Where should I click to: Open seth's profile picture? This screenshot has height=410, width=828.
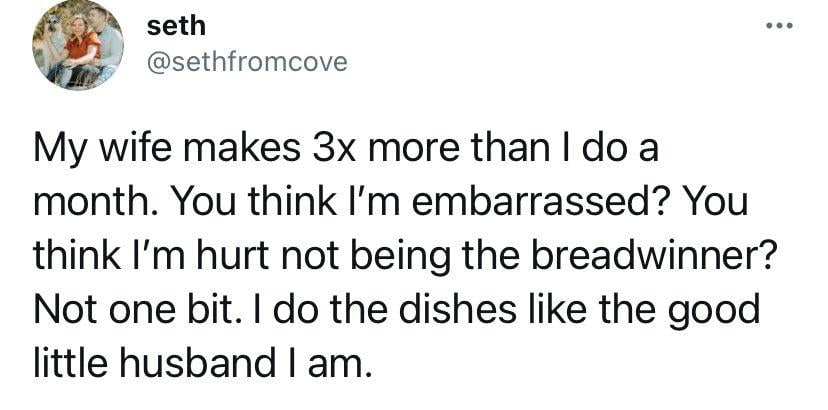click(x=78, y=46)
